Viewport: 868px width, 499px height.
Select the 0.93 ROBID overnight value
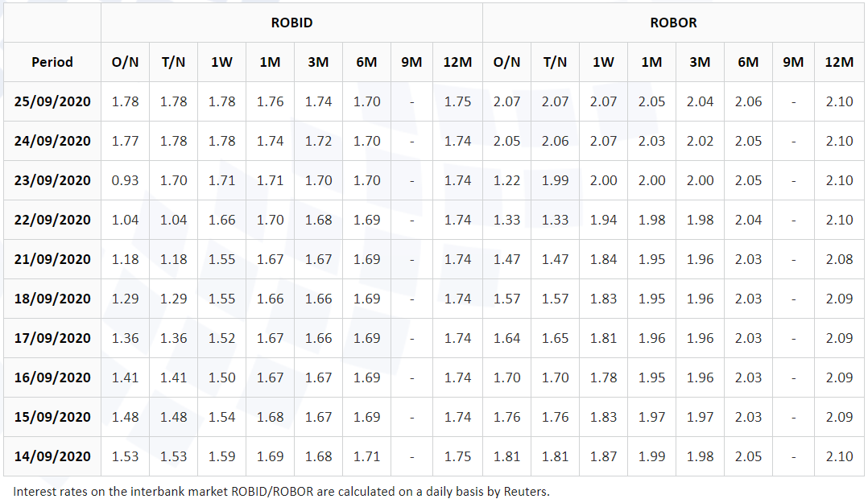tap(125, 180)
